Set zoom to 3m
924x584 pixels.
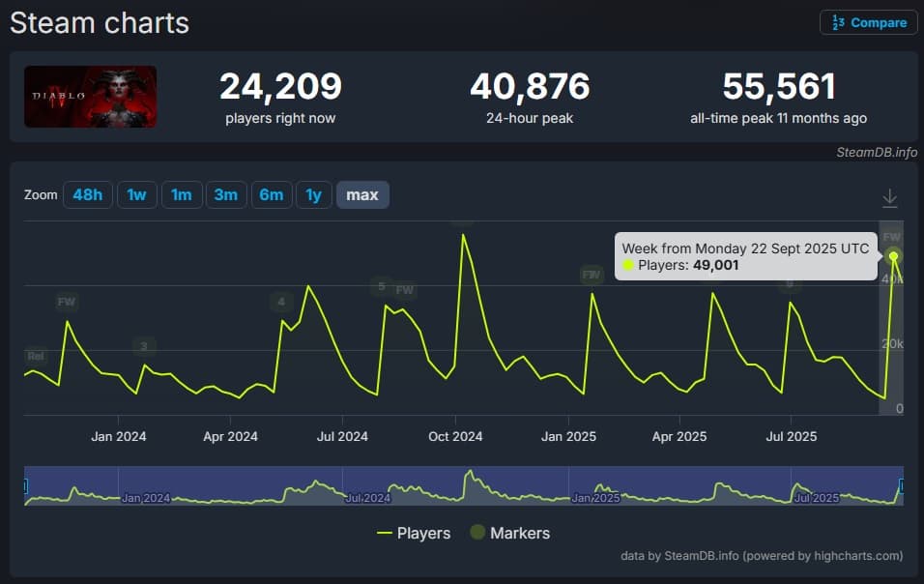[x=226, y=195]
